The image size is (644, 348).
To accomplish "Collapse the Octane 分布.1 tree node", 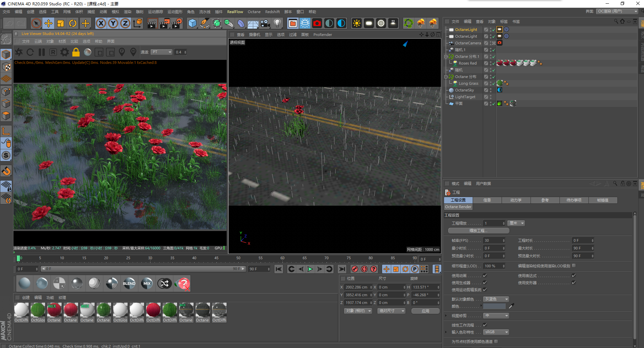I will 446,56.
